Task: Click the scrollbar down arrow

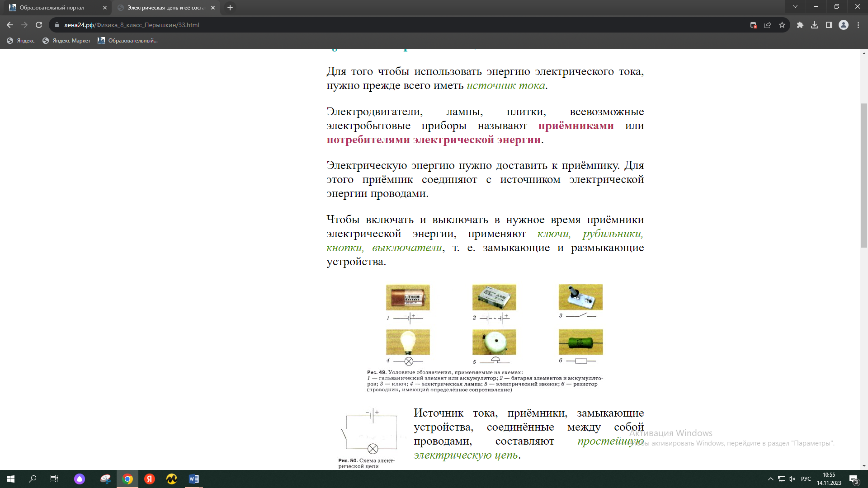Action: point(864,466)
